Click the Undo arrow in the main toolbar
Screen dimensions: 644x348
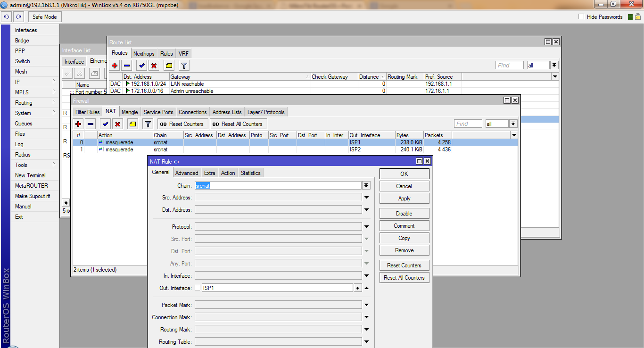point(7,17)
